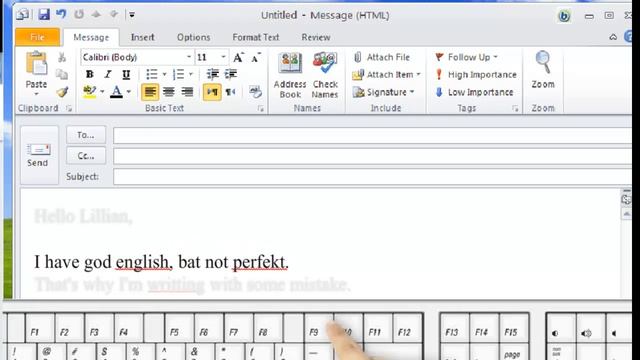
Task: Toggle Center text alignment
Action: coord(169,92)
